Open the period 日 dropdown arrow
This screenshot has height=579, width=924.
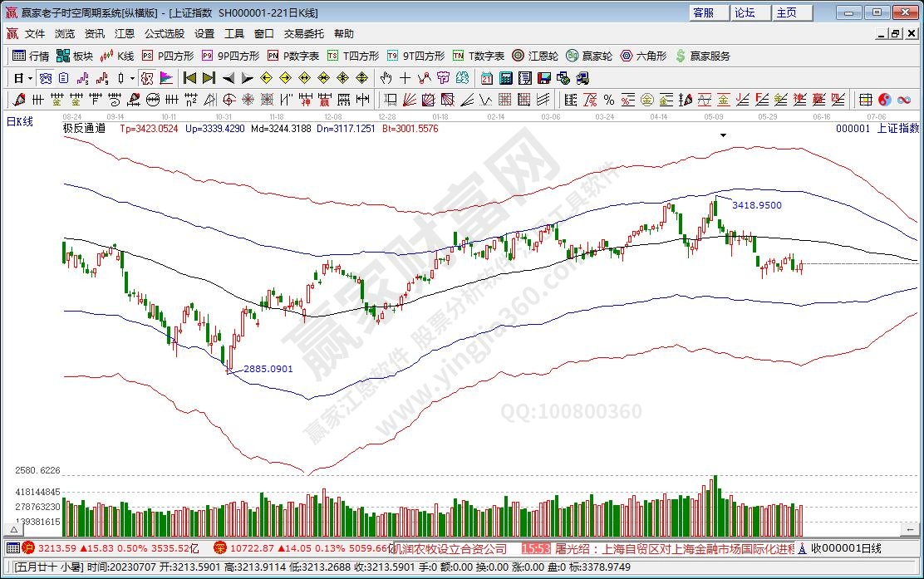coord(30,78)
